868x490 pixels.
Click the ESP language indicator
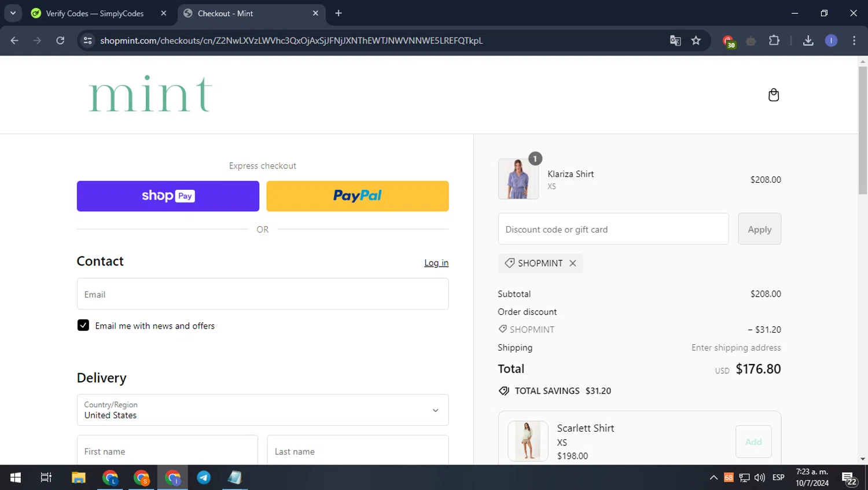(x=778, y=477)
